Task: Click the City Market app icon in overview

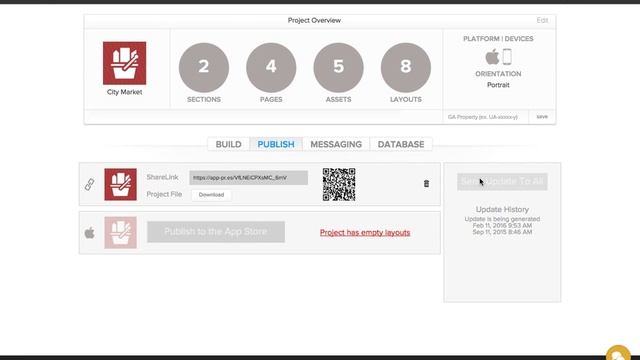Action: 124,63
